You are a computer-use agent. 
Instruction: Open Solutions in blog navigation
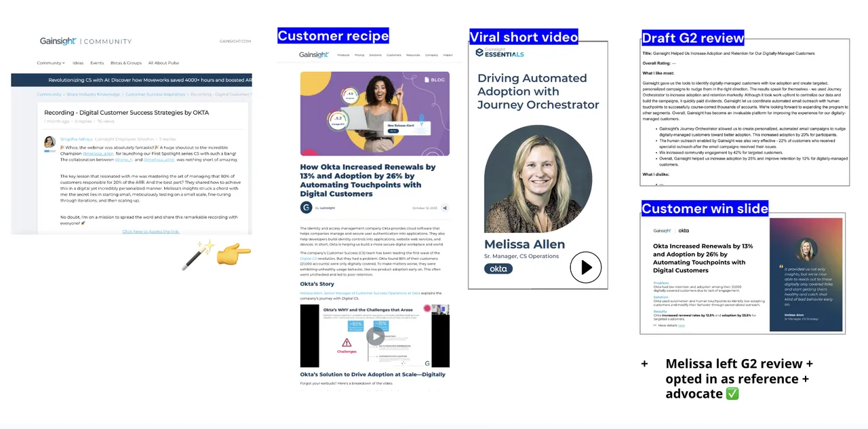376,55
